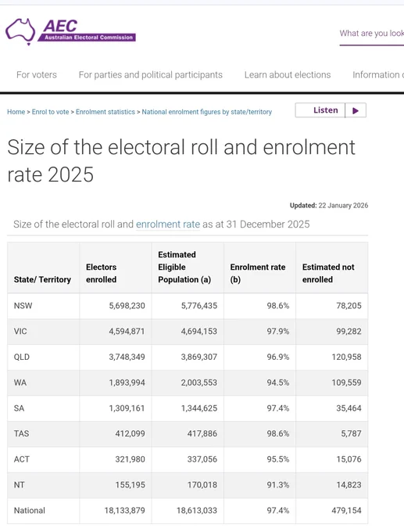Click the Electors enrolled column header

101,273
